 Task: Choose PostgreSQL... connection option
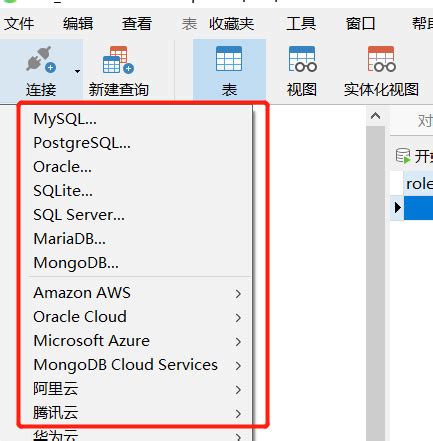point(82,143)
